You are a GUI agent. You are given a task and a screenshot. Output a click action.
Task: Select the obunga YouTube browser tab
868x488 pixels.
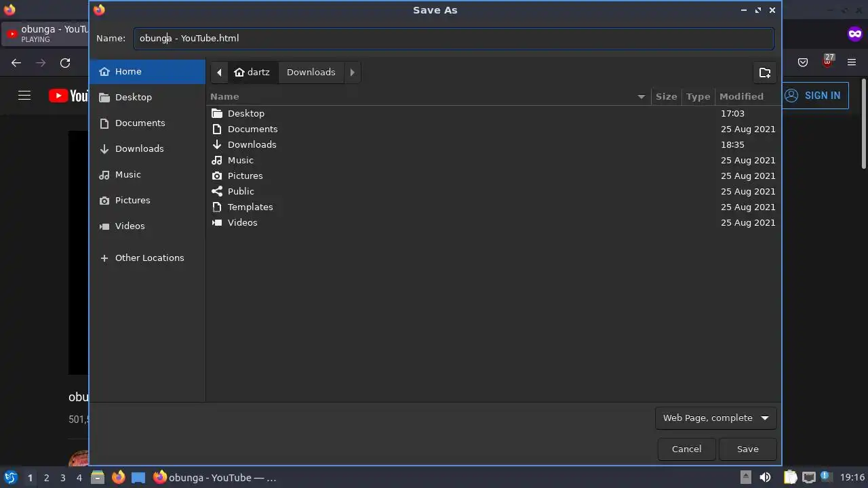(46, 34)
